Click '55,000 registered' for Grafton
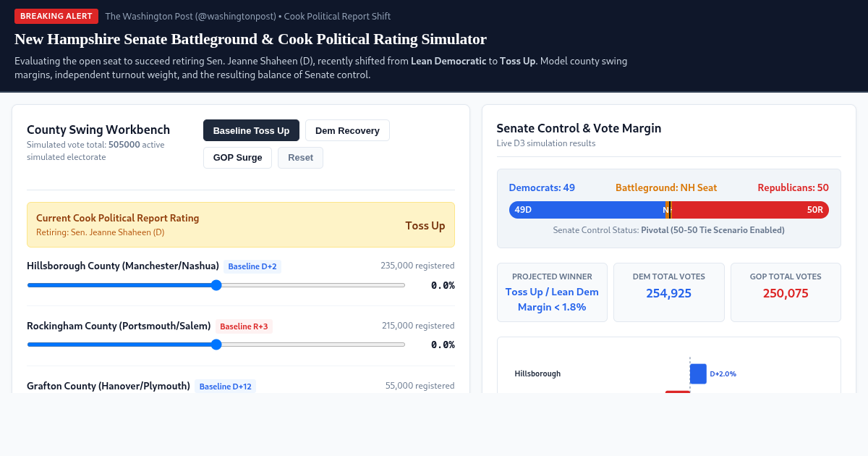Screen dimensions: 868x456 click(x=420, y=386)
